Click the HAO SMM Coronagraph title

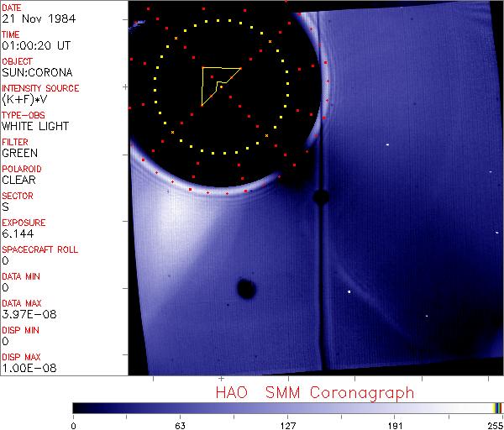(314, 392)
